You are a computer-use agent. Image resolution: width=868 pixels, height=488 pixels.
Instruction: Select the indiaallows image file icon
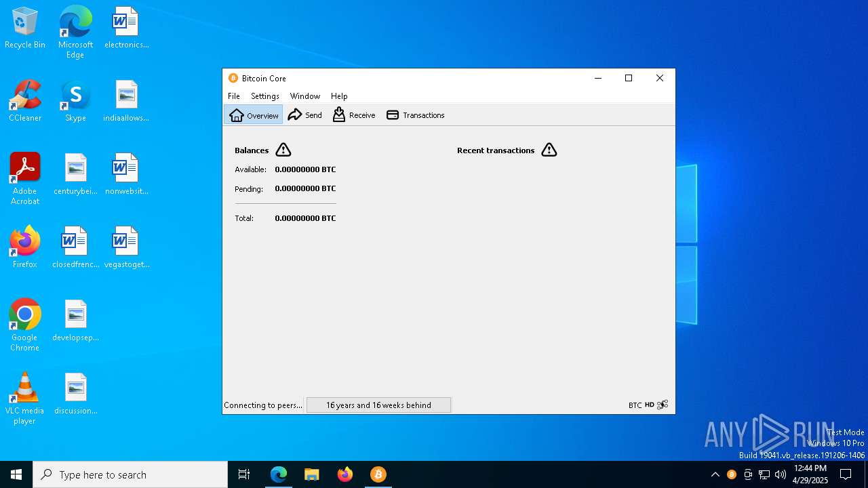click(x=126, y=102)
